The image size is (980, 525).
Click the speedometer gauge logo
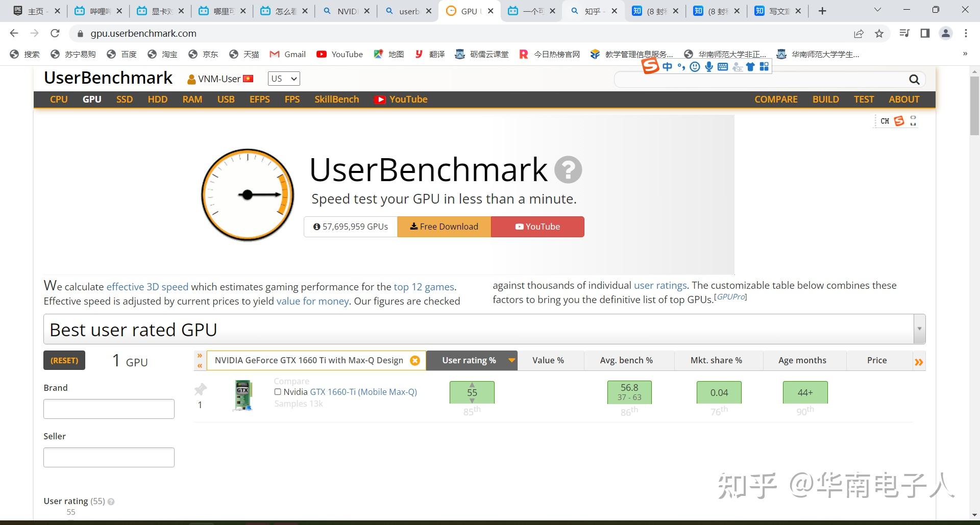pyautogui.click(x=248, y=195)
